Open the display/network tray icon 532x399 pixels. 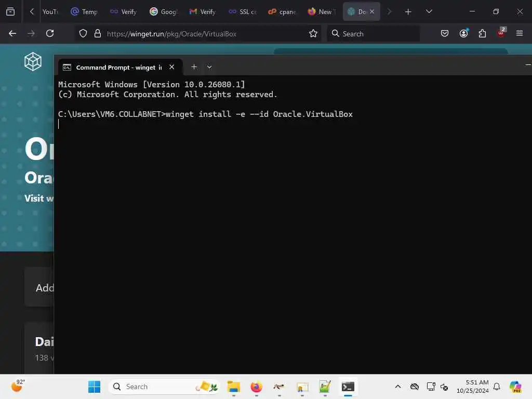pos(431,387)
